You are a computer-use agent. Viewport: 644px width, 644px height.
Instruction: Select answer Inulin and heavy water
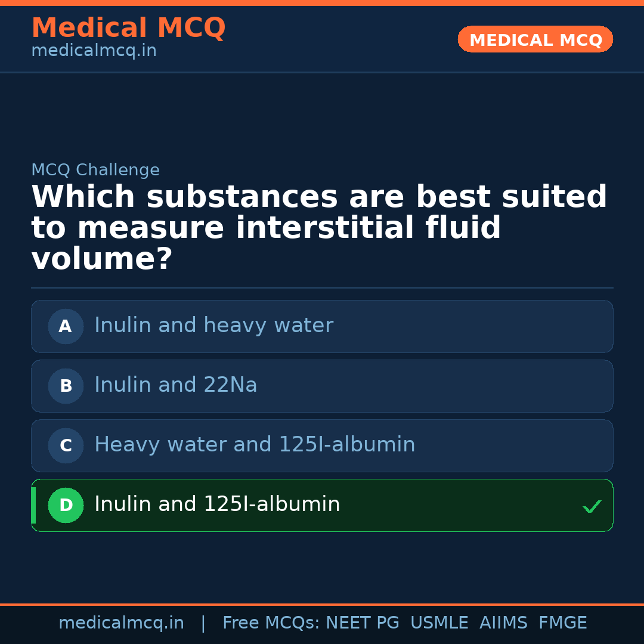pyautogui.click(x=213, y=326)
